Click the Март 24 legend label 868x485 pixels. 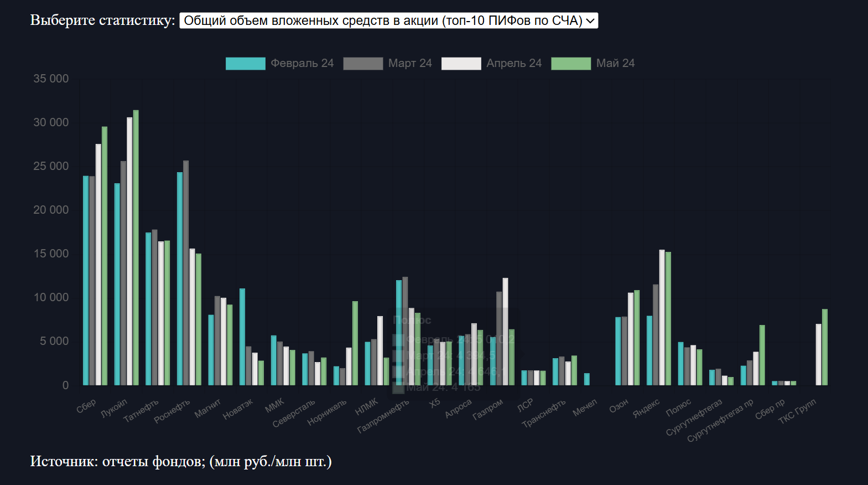(x=410, y=63)
